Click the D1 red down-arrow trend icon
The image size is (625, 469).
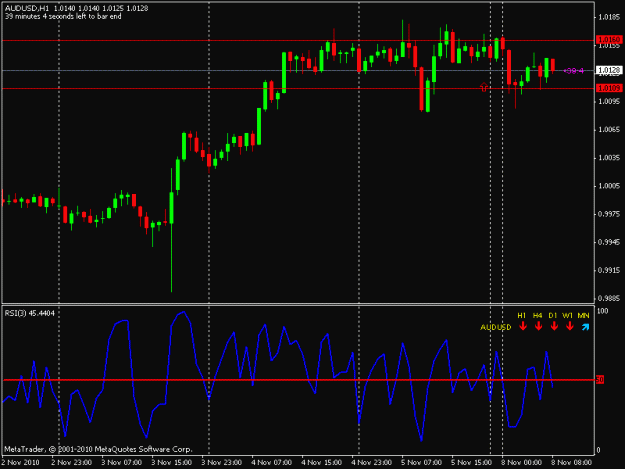tap(554, 327)
